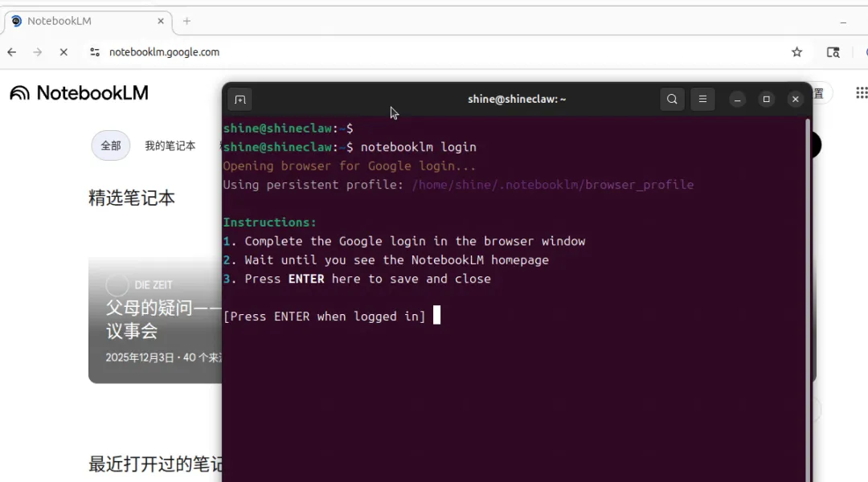Click the terminal scrollbar
Screen dimensions: 868x482
coord(808,299)
